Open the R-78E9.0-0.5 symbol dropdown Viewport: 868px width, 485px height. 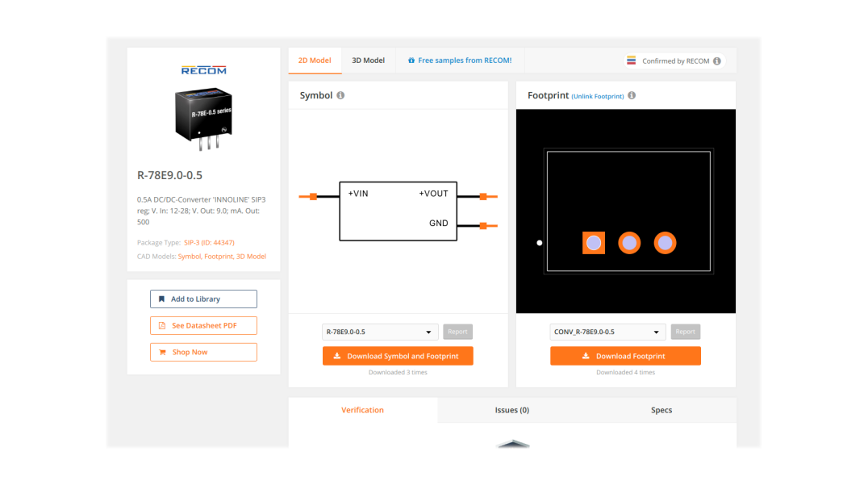pos(380,332)
